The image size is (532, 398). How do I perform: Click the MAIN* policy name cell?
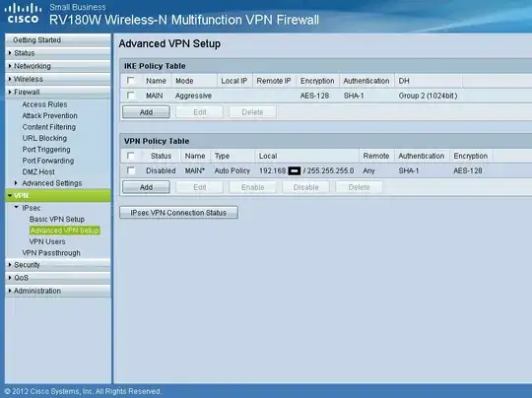pos(195,170)
